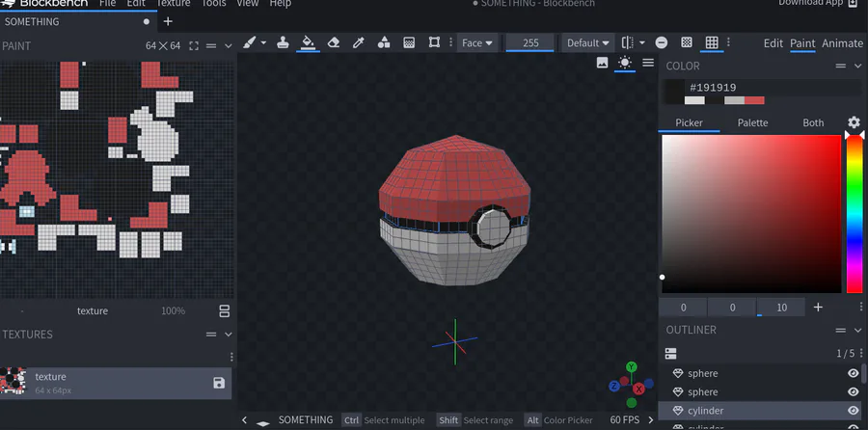Switch to the Palette color tab
Image resolution: width=868 pixels, height=430 pixels.
click(752, 122)
